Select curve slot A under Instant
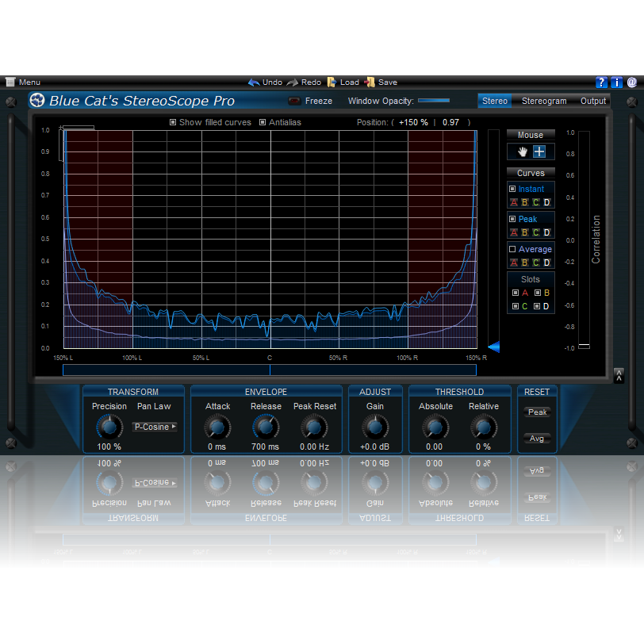Image resolution: width=644 pixels, height=644 pixels. click(x=514, y=202)
